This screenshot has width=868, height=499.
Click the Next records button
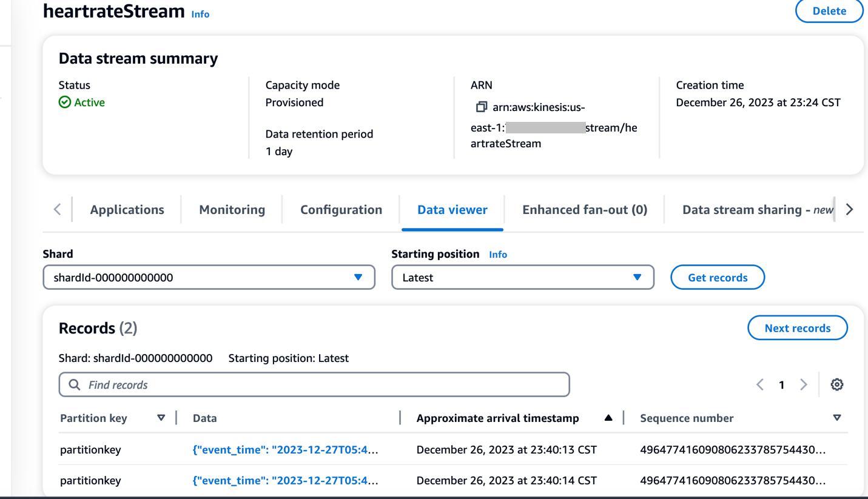coord(798,328)
